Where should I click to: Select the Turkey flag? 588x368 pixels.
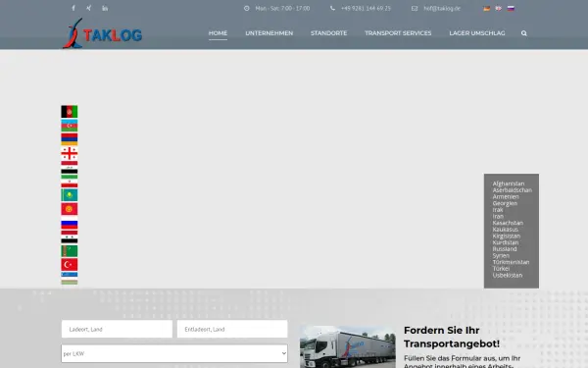70,265
